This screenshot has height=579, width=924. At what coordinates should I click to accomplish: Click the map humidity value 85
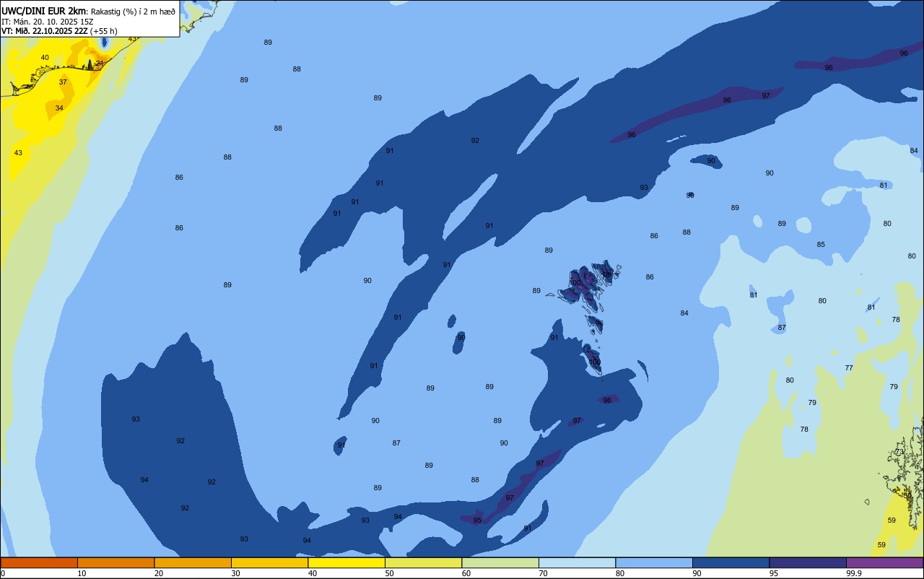(821, 245)
